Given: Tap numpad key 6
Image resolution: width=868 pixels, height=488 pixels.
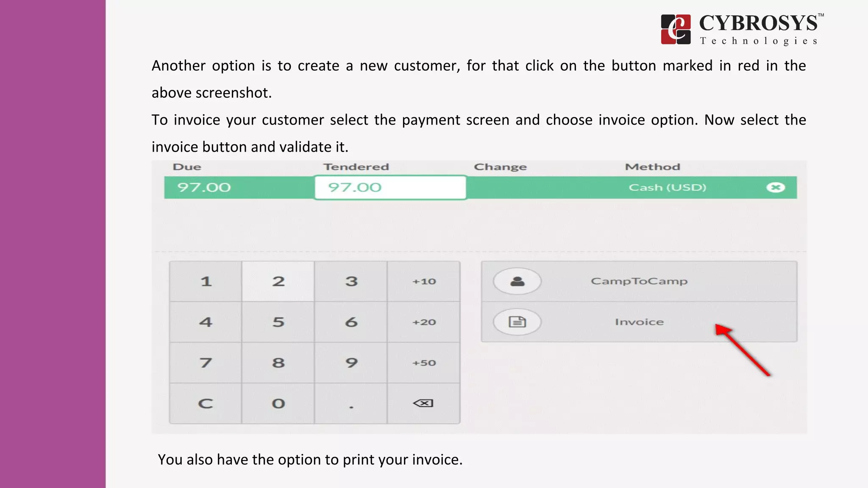Looking at the screenshot, I should (x=351, y=322).
